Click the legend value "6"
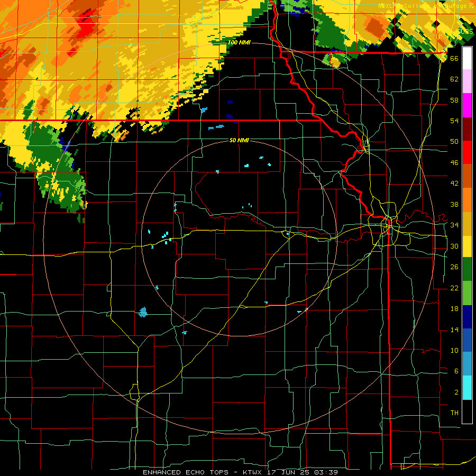 pyautogui.click(x=456, y=371)
